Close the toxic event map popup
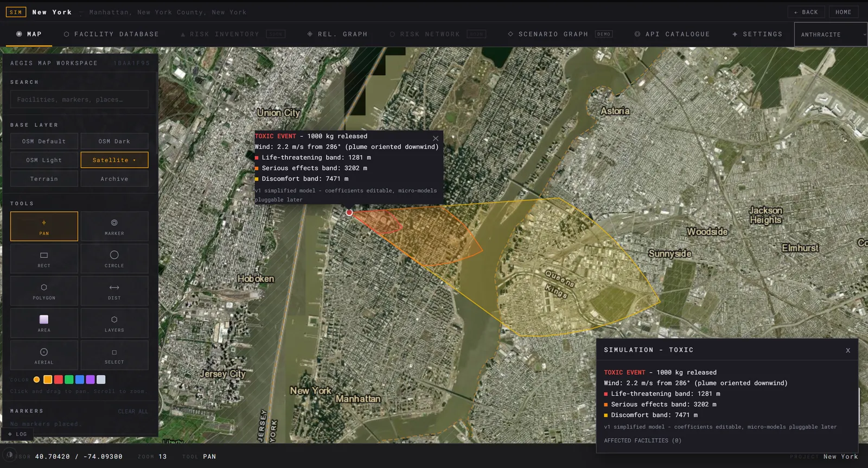 point(436,138)
